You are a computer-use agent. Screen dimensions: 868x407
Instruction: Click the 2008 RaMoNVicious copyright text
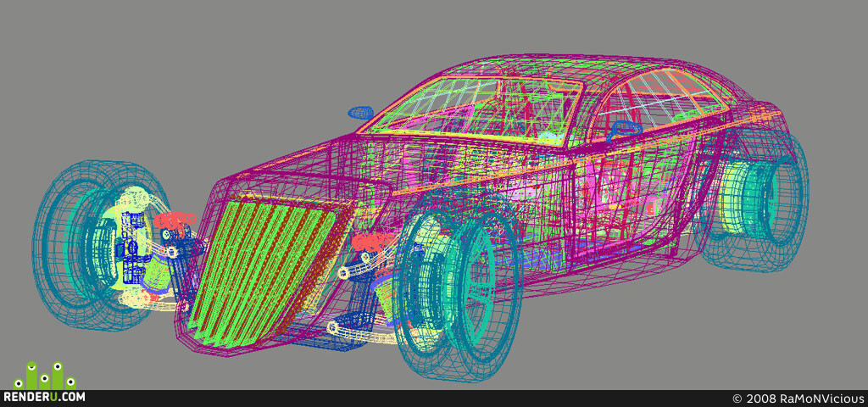click(797, 399)
